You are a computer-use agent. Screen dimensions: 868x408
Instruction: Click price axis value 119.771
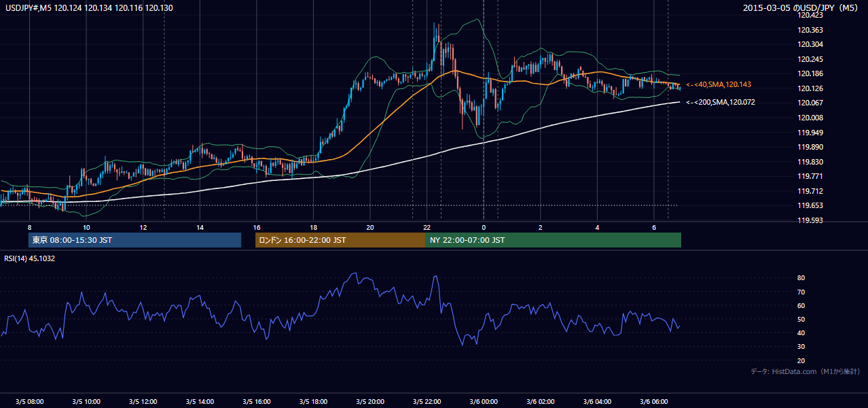tap(812, 176)
